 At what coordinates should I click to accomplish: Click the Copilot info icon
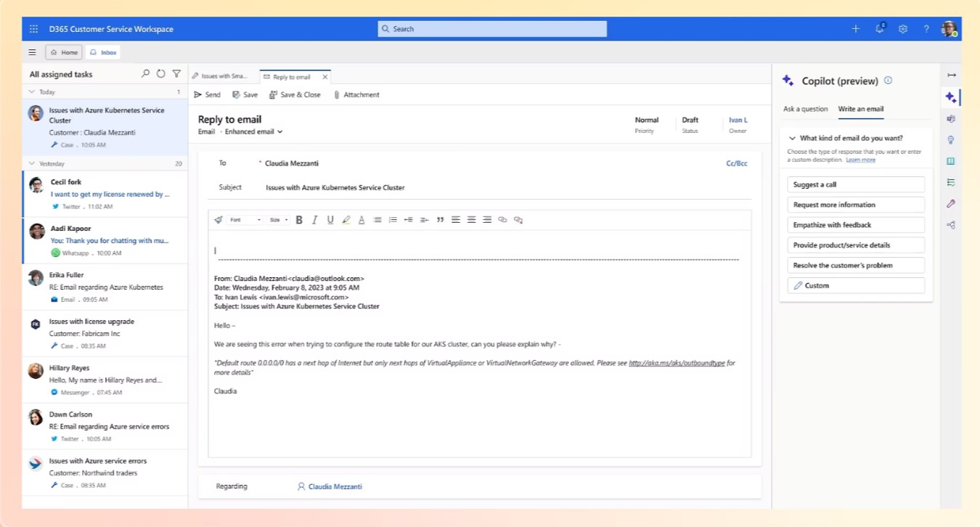pos(888,81)
